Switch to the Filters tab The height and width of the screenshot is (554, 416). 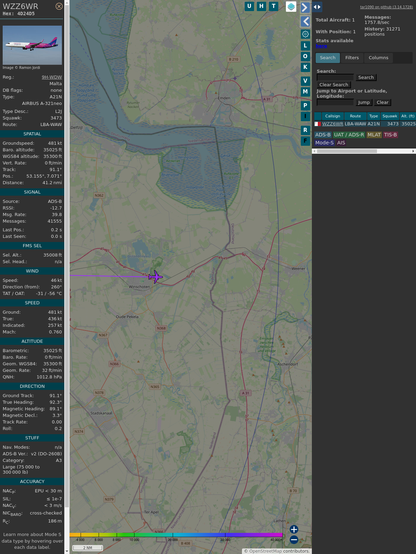pyautogui.click(x=352, y=58)
